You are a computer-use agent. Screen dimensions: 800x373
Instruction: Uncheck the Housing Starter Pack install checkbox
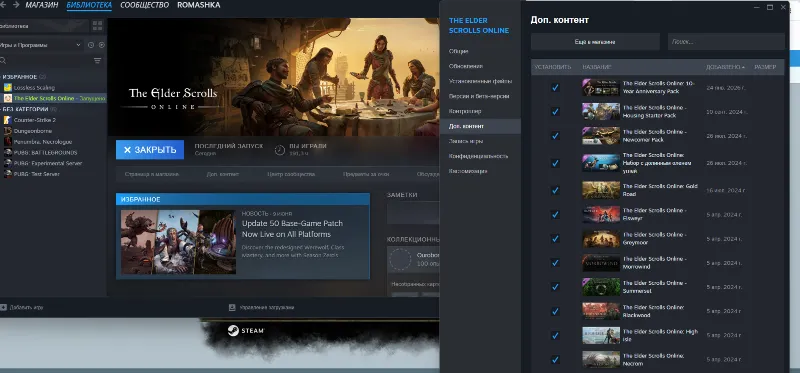(x=555, y=111)
